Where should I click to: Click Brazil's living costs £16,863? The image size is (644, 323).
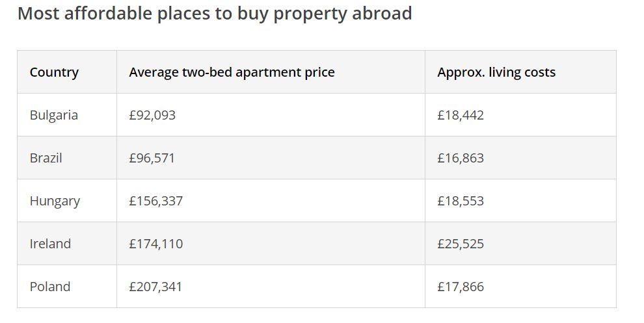[461, 158]
